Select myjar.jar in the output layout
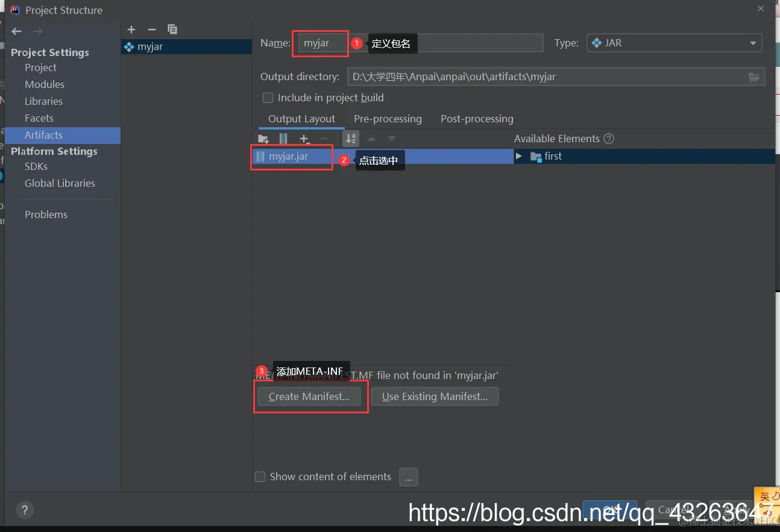Screen dimensions: 780x532 pos(288,156)
